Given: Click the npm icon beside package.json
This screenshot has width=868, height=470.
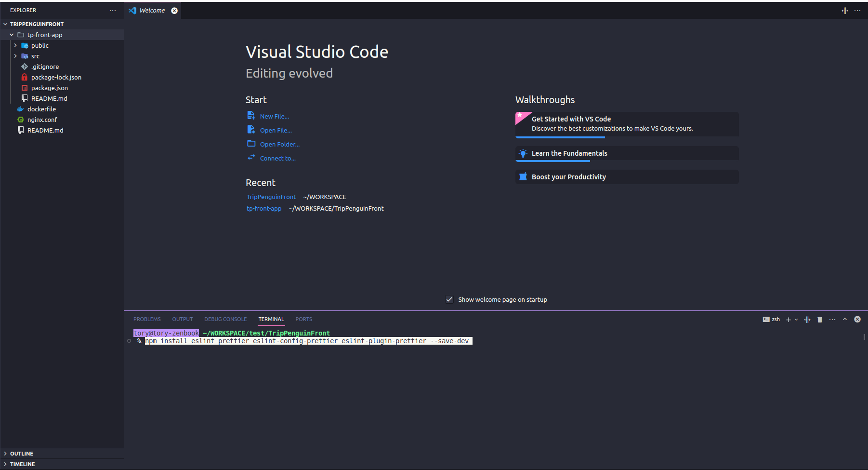Looking at the screenshot, I should 25,88.
